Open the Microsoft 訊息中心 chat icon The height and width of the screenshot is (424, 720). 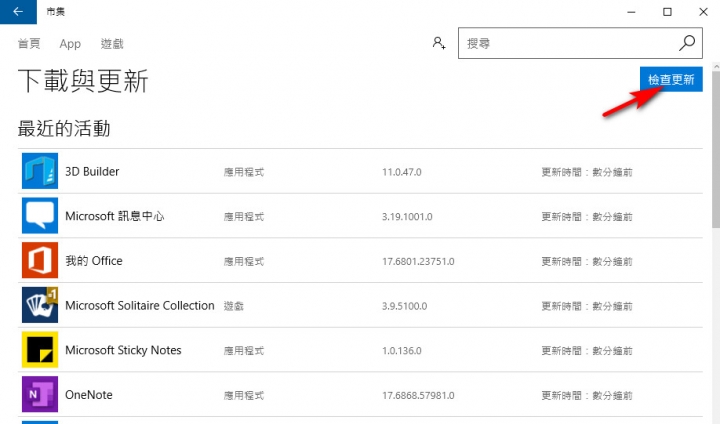coord(40,215)
